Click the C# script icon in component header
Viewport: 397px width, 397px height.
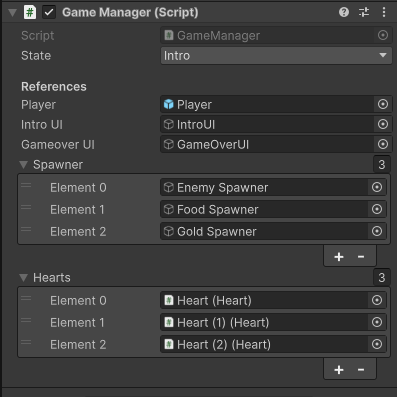pyautogui.click(x=30, y=12)
